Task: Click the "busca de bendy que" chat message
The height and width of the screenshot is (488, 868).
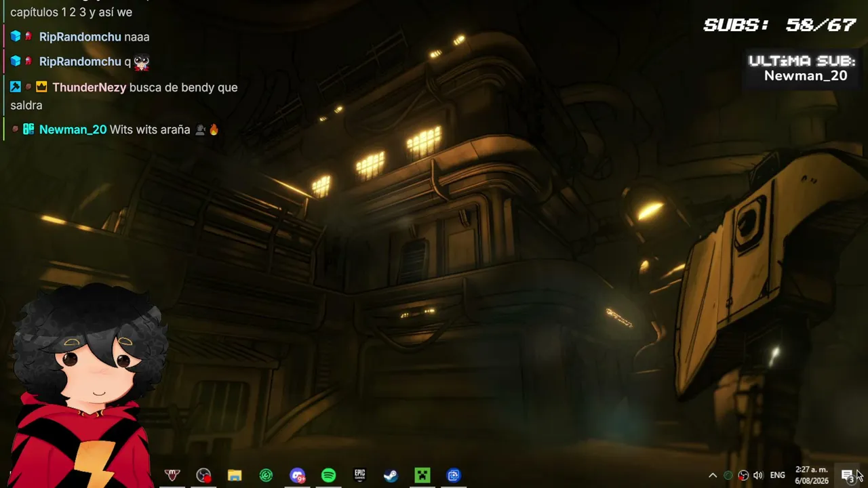Action: [183, 87]
